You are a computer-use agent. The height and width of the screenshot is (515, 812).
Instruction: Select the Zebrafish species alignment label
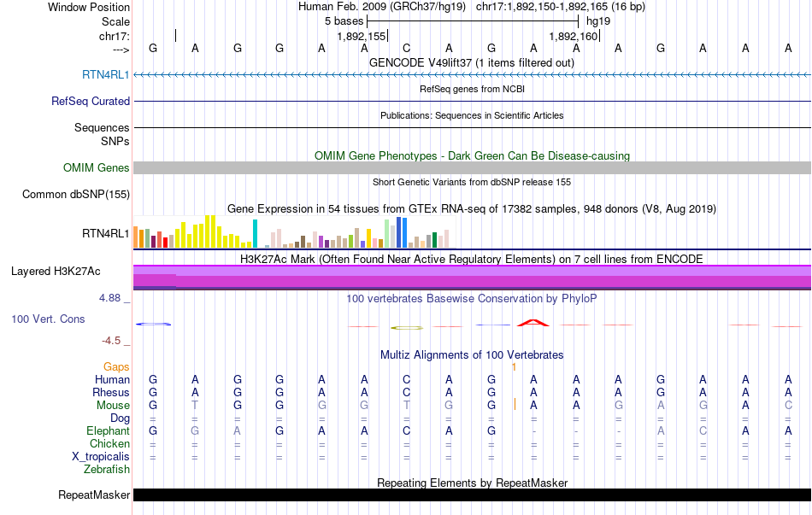(107, 470)
